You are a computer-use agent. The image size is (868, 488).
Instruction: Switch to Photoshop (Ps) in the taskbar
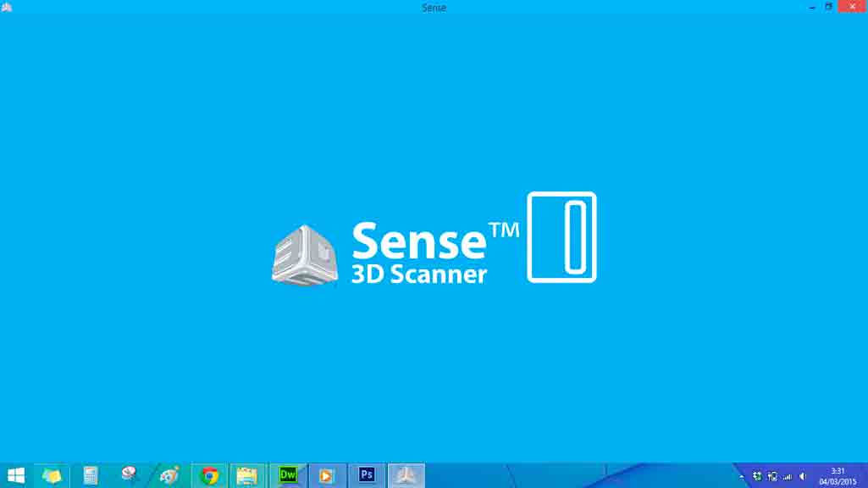tap(367, 474)
